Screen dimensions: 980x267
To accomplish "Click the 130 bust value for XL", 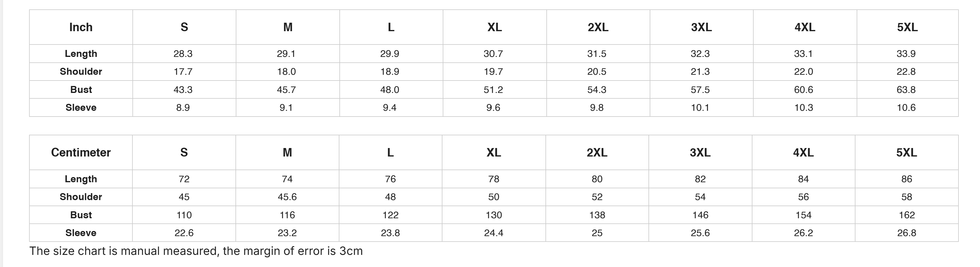I will point(494,215).
